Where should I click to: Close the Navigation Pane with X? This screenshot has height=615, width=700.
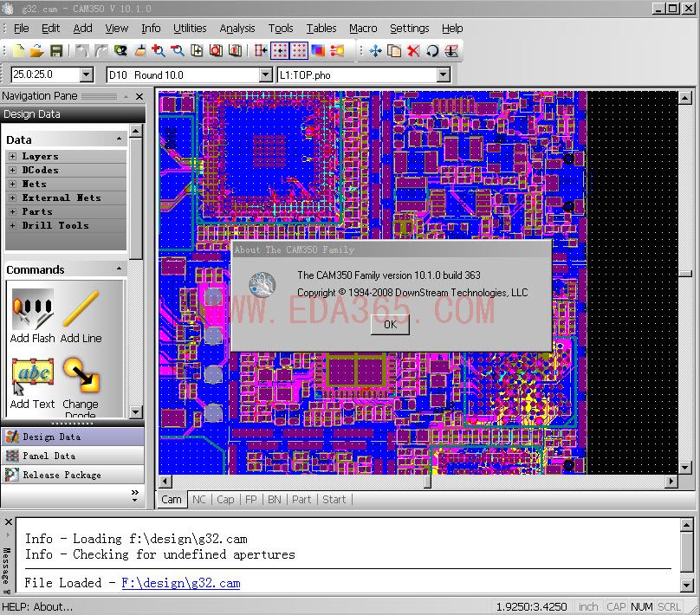point(139,96)
